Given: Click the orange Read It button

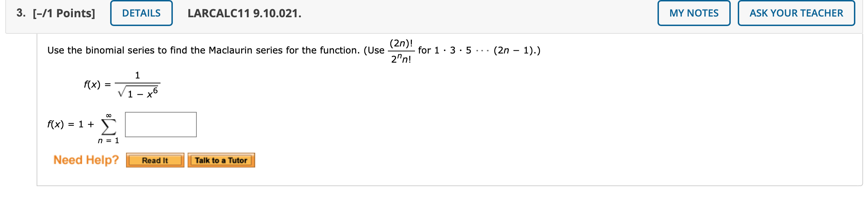Looking at the screenshot, I should [x=155, y=160].
